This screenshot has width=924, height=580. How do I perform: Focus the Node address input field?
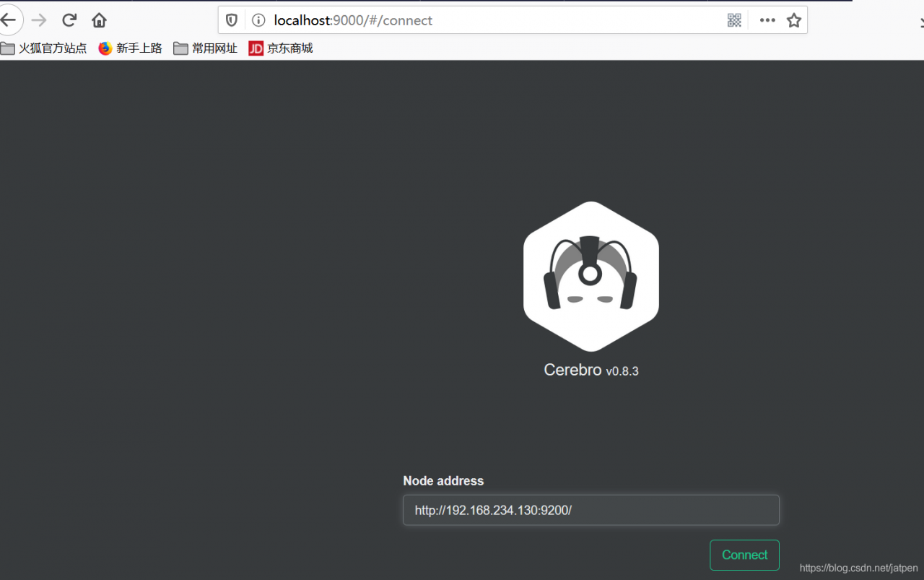591,510
